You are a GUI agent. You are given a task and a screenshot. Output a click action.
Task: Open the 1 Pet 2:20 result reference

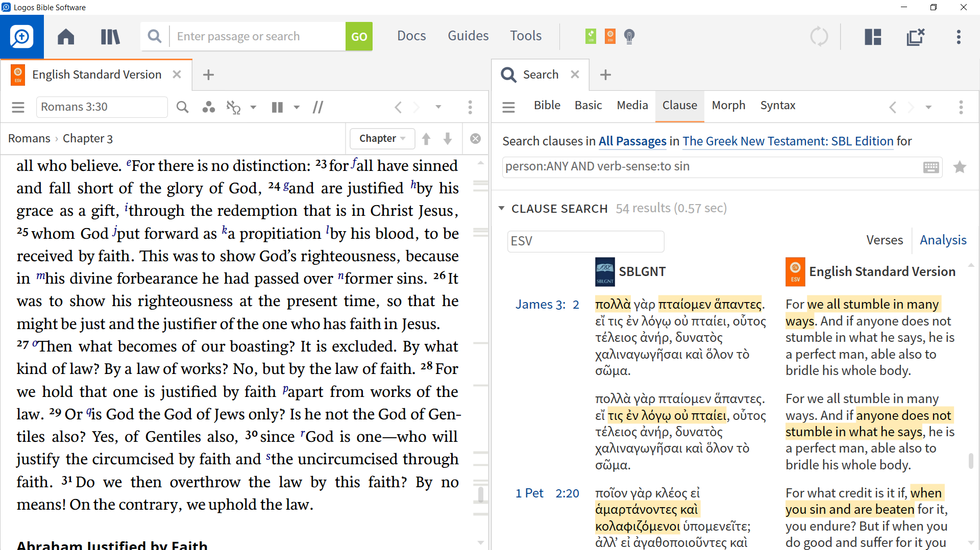547,493
